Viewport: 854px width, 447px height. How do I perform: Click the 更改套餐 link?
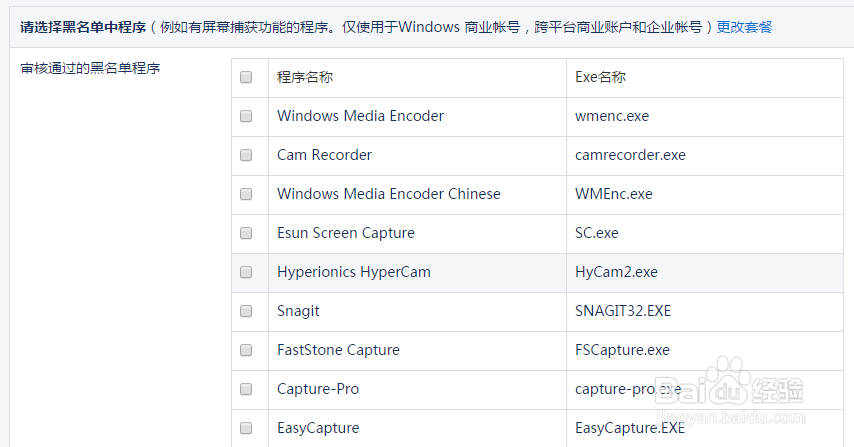(744, 27)
